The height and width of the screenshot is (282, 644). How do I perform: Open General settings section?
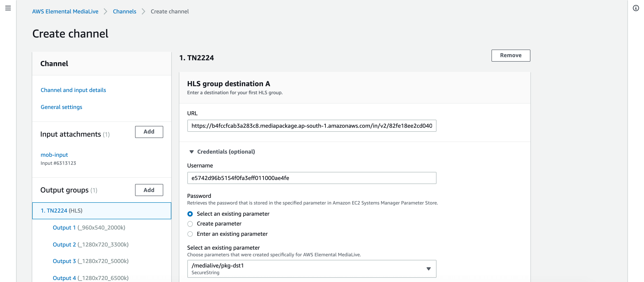[x=61, y=107]
